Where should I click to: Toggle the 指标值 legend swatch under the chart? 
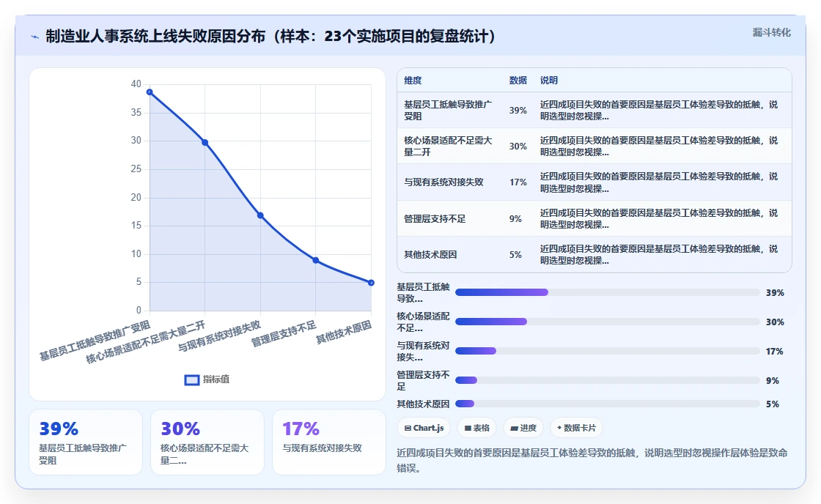click(191, 380)
